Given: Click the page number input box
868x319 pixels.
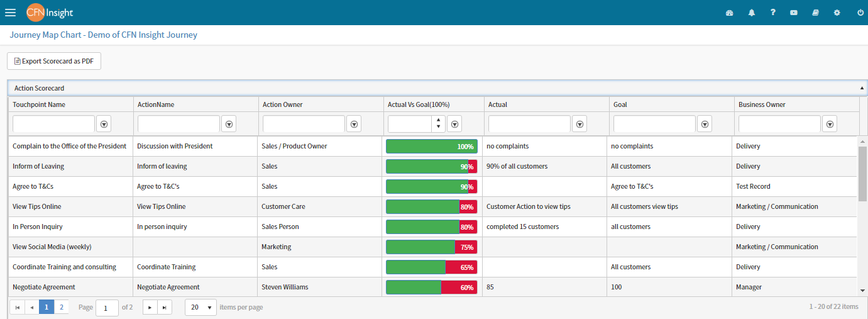Looking at the screenshot, I should (x=107, y=308).
